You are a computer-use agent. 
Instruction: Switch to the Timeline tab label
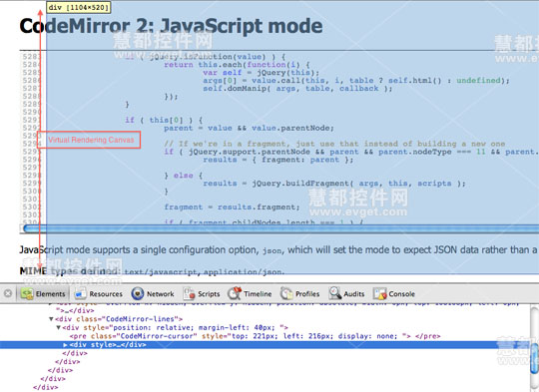[258, 294]
